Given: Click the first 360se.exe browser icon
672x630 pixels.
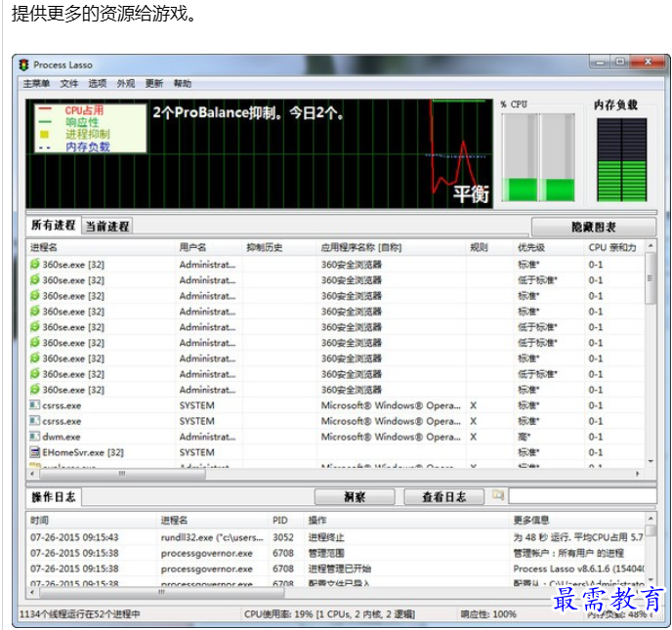Looking at the screenshot, I should click(35, 264).
